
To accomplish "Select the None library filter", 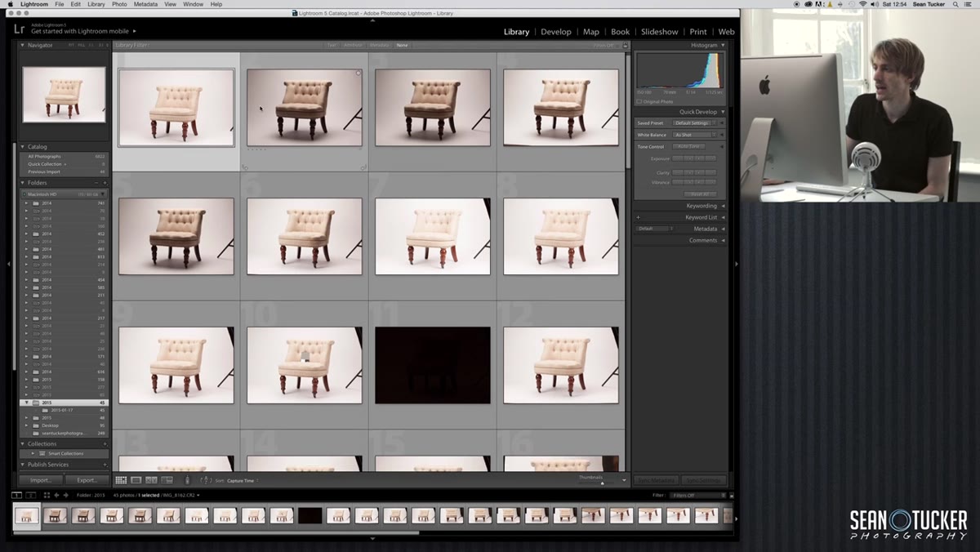I will [x=402, y=45].
